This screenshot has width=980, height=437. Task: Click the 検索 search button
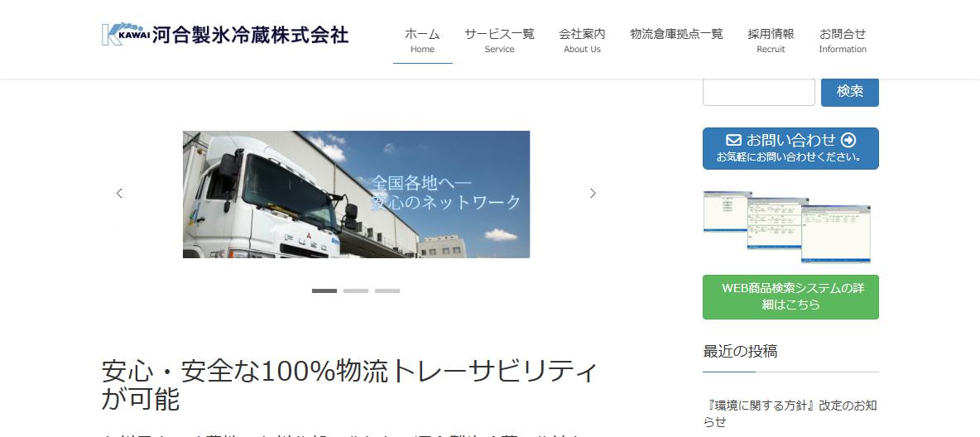849,92
